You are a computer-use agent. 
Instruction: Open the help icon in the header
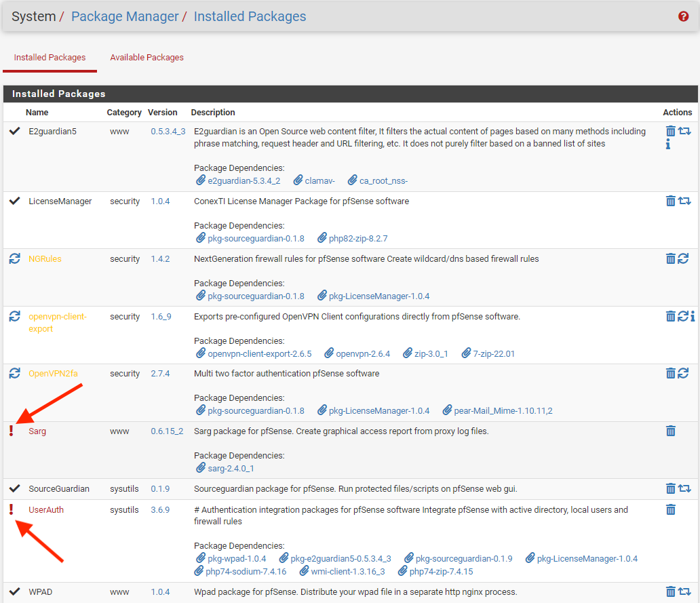point(683,16)
